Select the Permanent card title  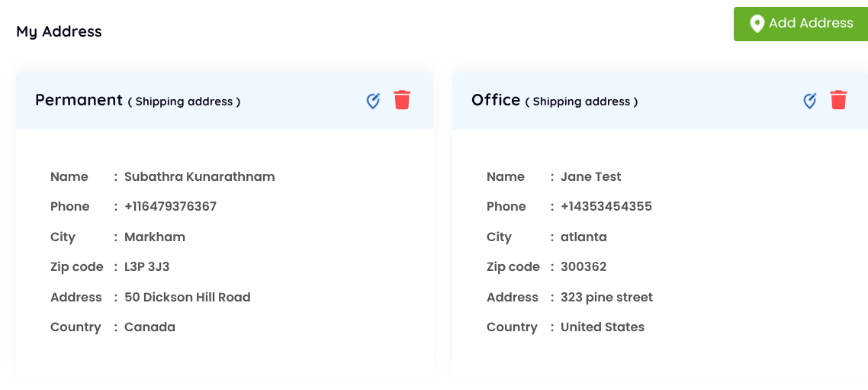[79, 100]
